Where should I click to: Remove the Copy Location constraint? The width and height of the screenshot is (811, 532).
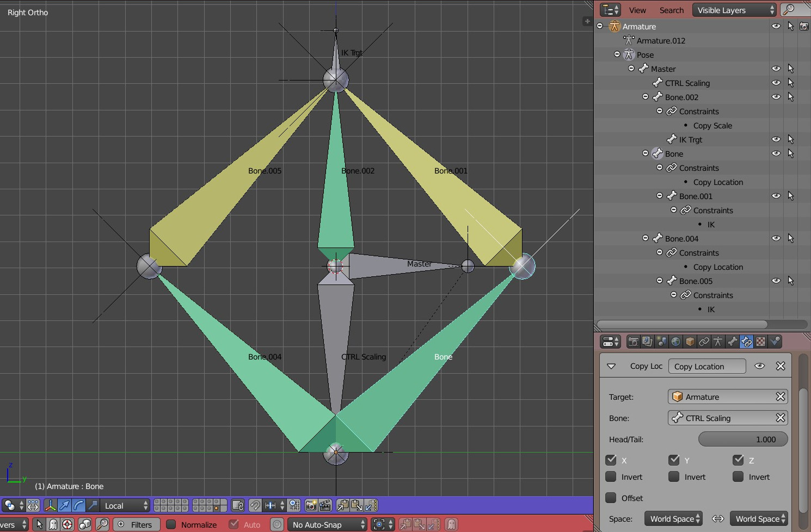781,366
